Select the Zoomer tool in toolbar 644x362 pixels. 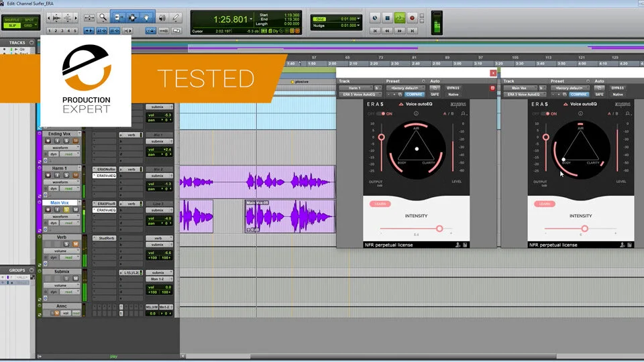click(103, 17)
